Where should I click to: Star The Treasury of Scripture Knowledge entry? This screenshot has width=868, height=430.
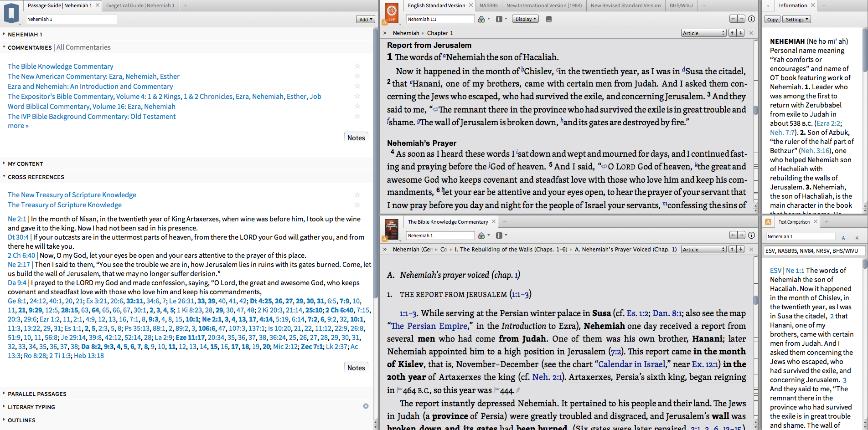coord(357,205)
